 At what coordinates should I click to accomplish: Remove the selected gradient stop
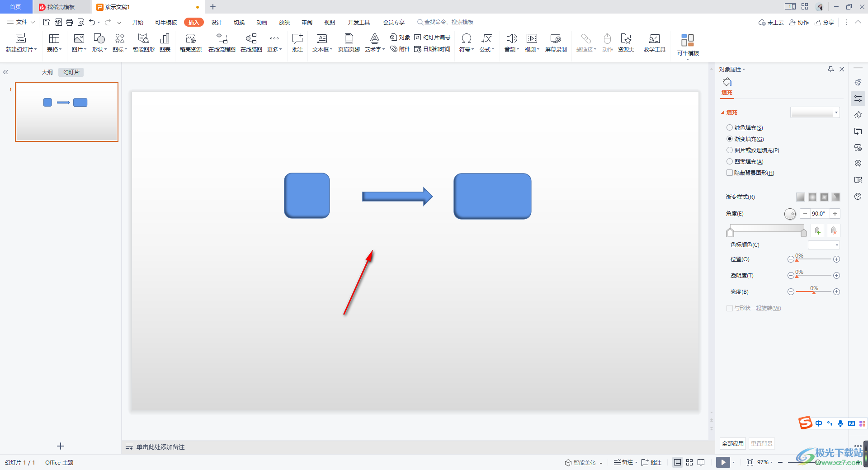834,231
